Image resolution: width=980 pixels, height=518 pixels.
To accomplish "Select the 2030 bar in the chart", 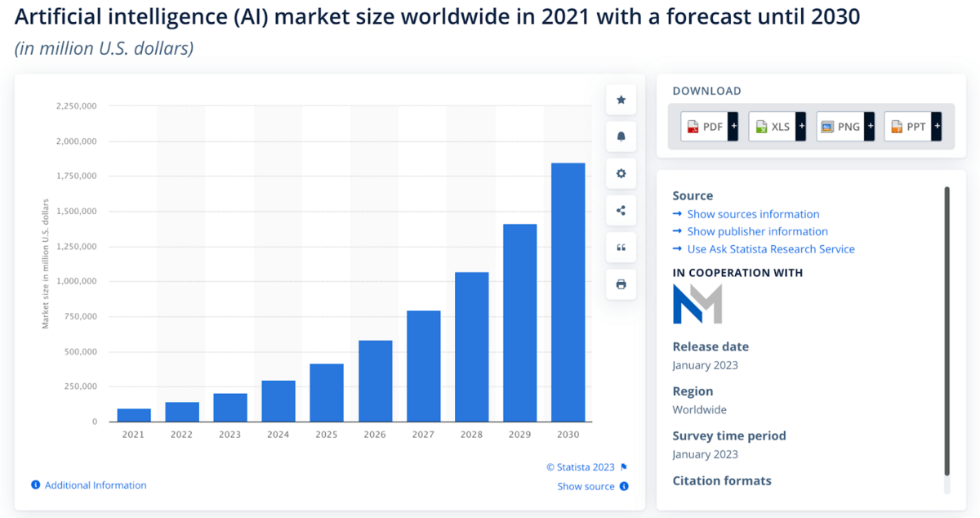I will 568,290.
